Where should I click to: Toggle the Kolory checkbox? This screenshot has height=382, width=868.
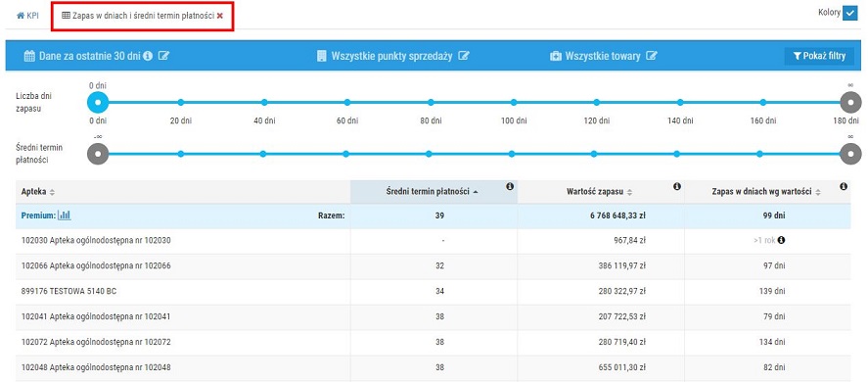pyautogui.click(x=849, y=13)
